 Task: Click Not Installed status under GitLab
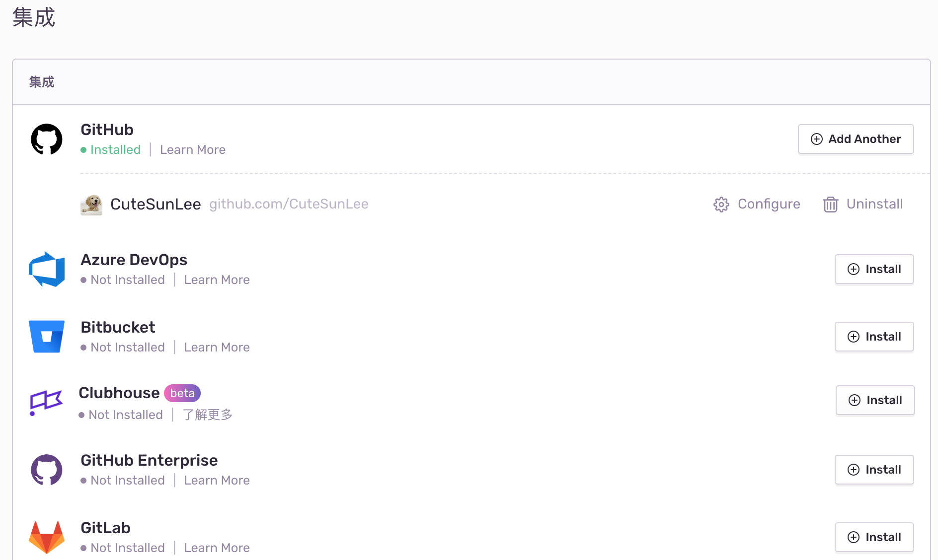click(123, 548)
